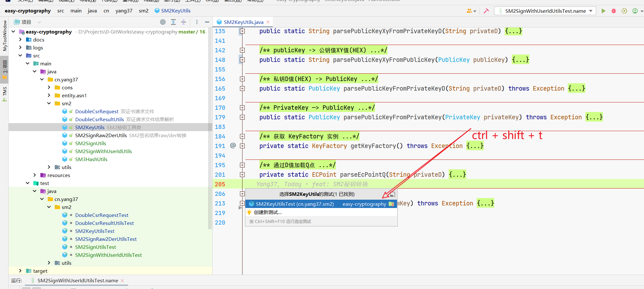Click parsePublicKeyFromPrivateKey method name at line 179
This screenshot has height=289, width=644.
point(393,117)
